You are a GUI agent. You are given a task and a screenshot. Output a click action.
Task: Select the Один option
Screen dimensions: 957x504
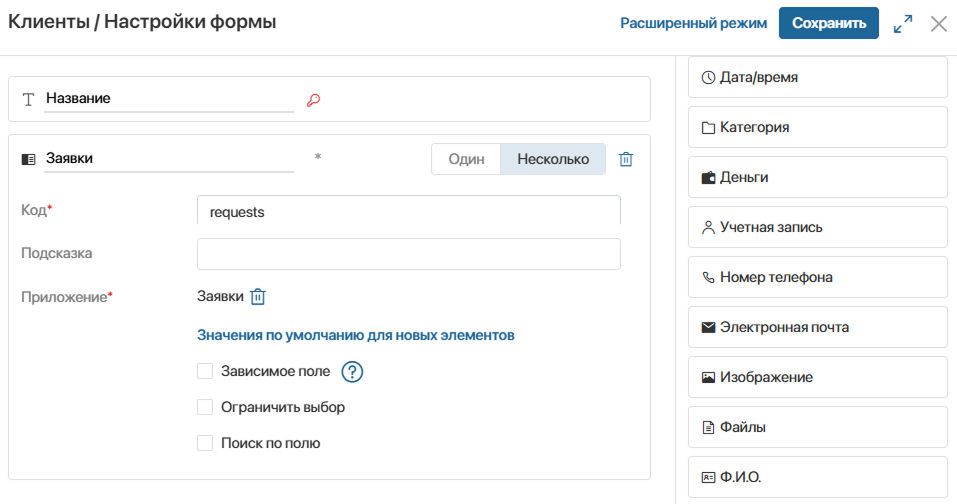click(x=466, y=159)
